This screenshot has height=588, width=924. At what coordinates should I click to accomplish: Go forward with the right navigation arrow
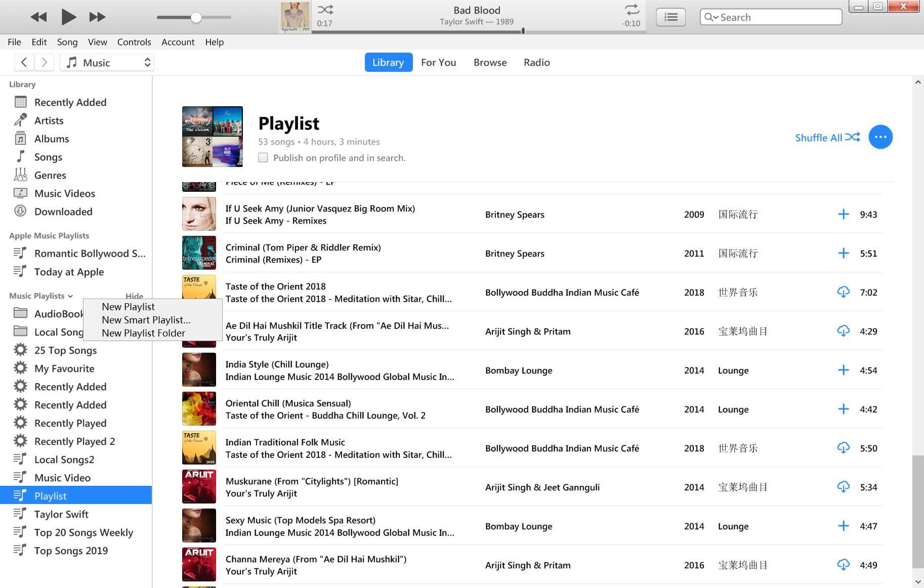pos(45,62)
